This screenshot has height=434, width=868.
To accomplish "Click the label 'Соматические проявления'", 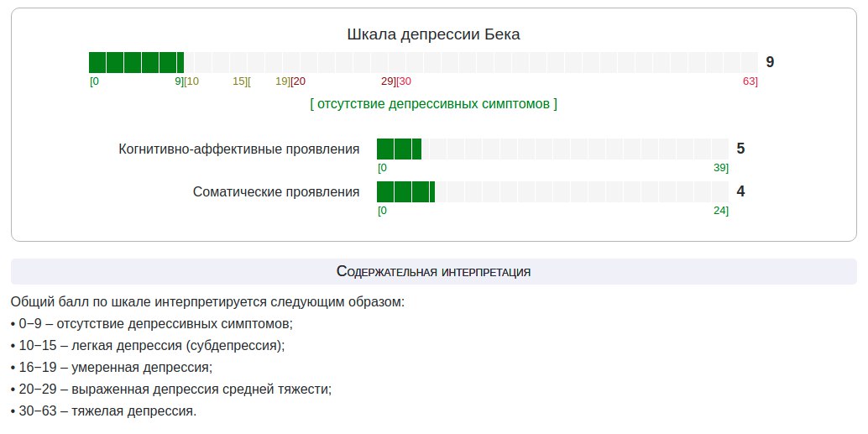I will point(275,192).
